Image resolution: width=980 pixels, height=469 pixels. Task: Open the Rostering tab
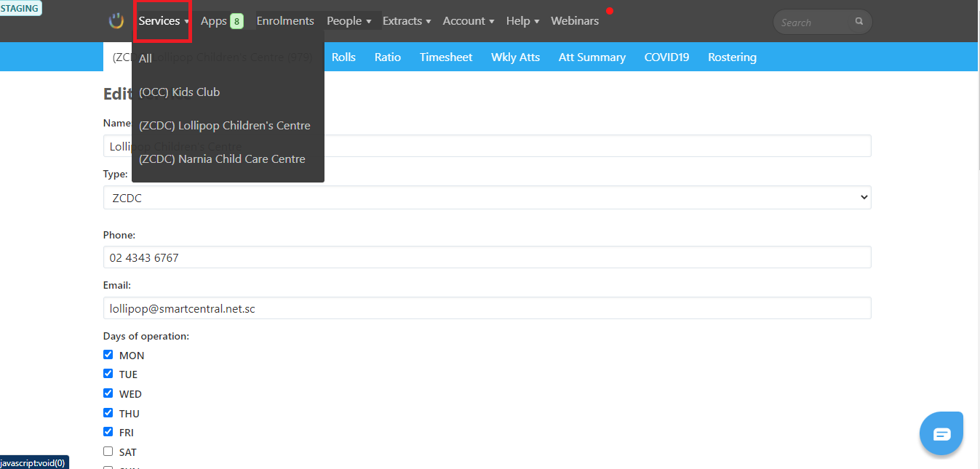click(732, 57)
